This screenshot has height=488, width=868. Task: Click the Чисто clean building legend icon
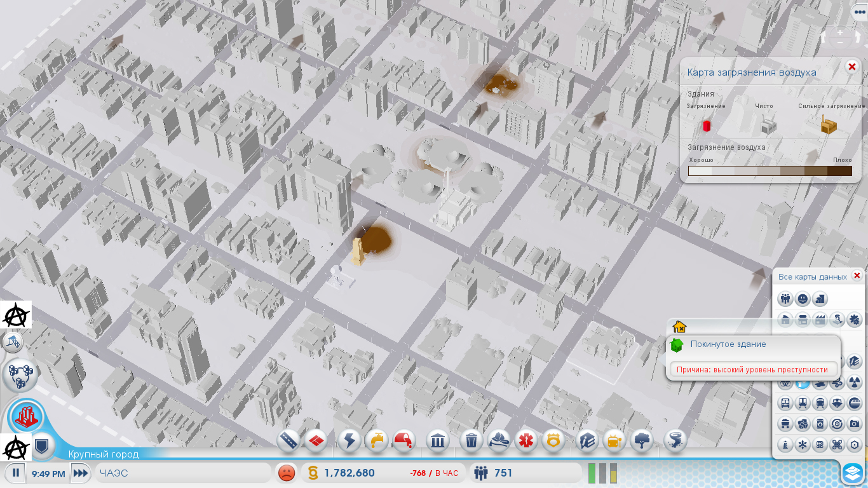pyautogui.click(x=768, y=125)
